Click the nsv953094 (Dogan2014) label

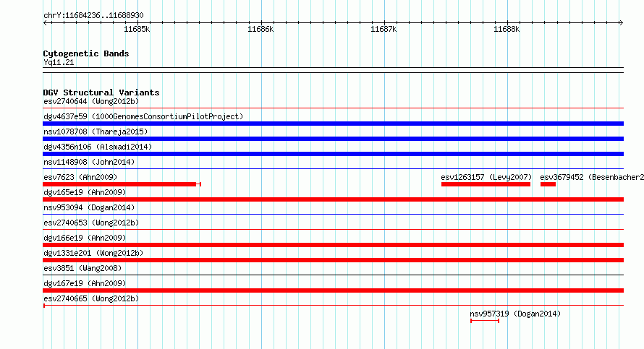(x=89, y=207)
